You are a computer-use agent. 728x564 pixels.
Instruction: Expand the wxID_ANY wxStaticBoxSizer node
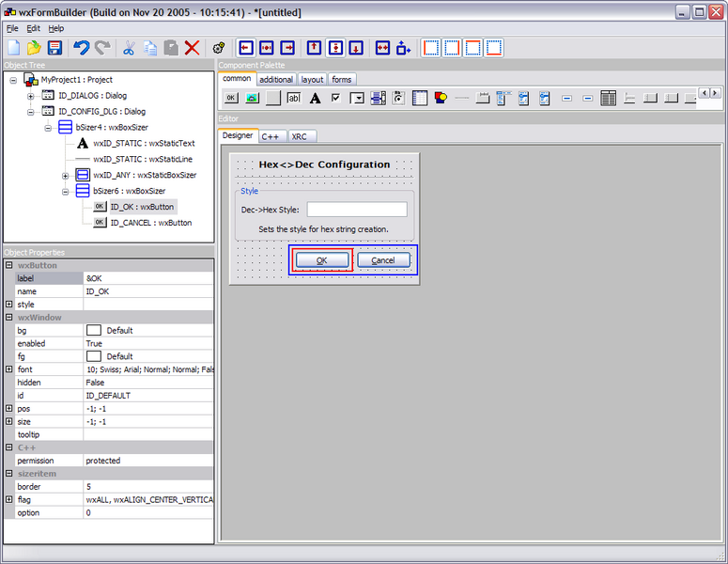click(x=66, y=176)
